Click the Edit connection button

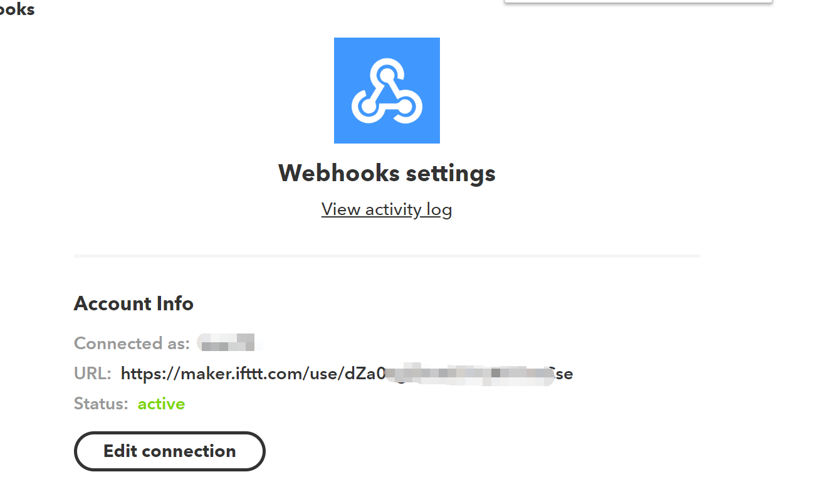[x=170, y=451]
